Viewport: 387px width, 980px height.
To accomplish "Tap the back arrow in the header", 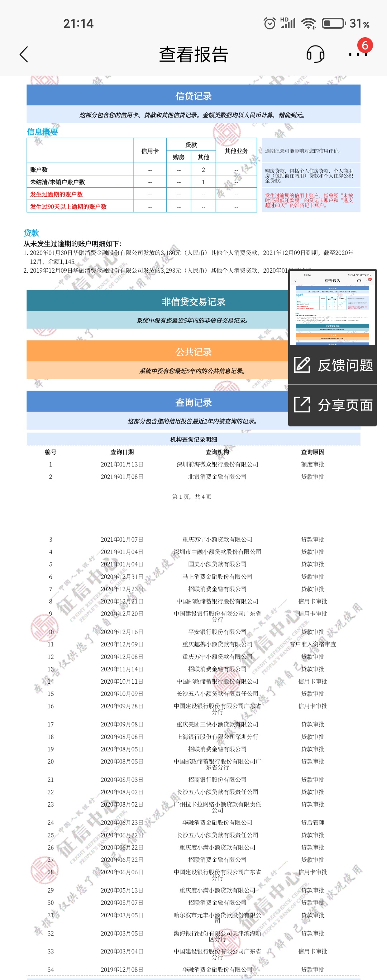I will pyautogui.click(x=24, y=54).
